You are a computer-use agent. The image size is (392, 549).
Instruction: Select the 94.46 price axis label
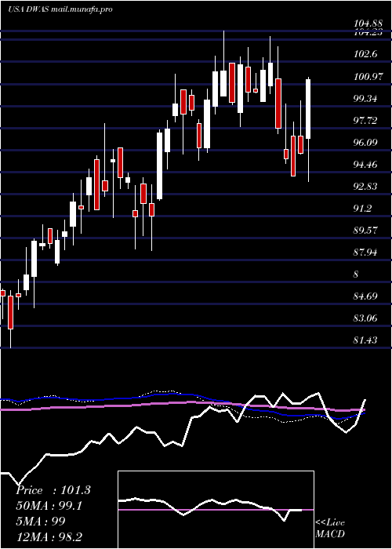pos(366,164)
